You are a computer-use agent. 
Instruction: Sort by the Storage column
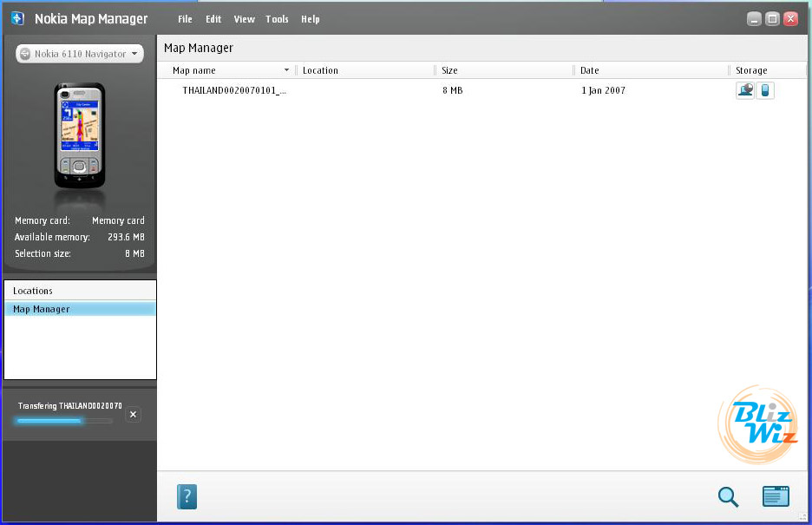tap(751, 70)
